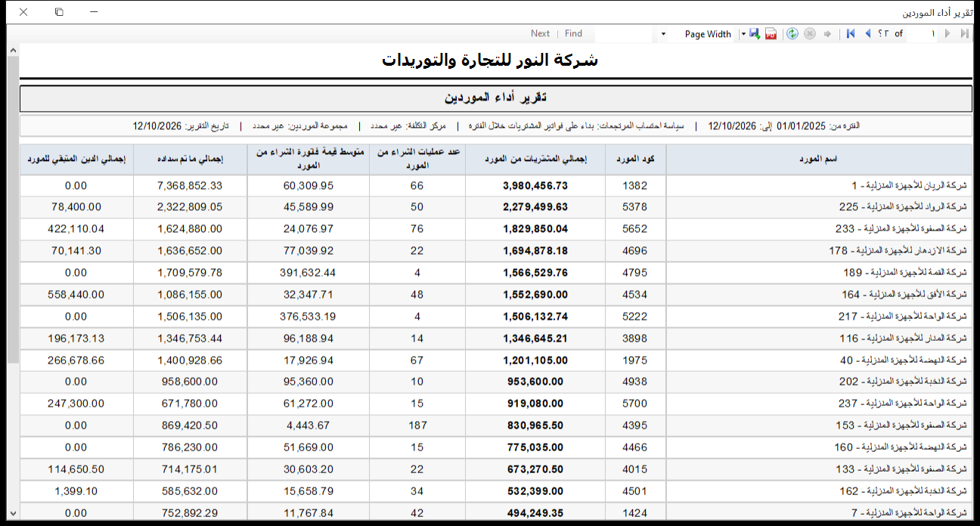Click column header 'عدد عمليات الشراء من المورد'
This screenshot has width=980, height=526.
[x=417, y=159]
